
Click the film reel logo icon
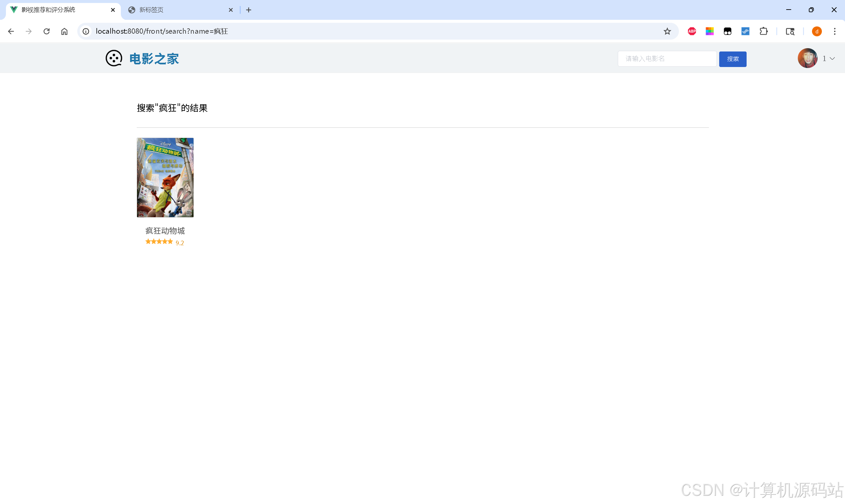pos(114,58)
